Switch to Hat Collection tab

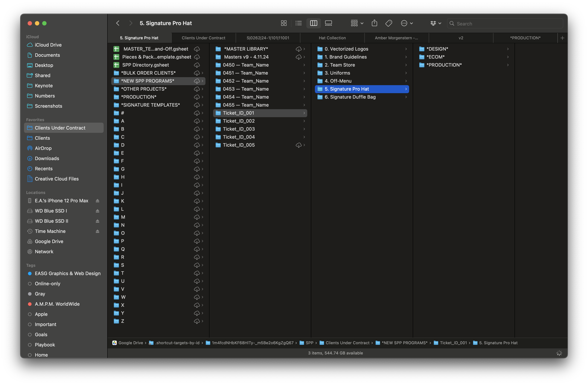[x=332, y=38]
